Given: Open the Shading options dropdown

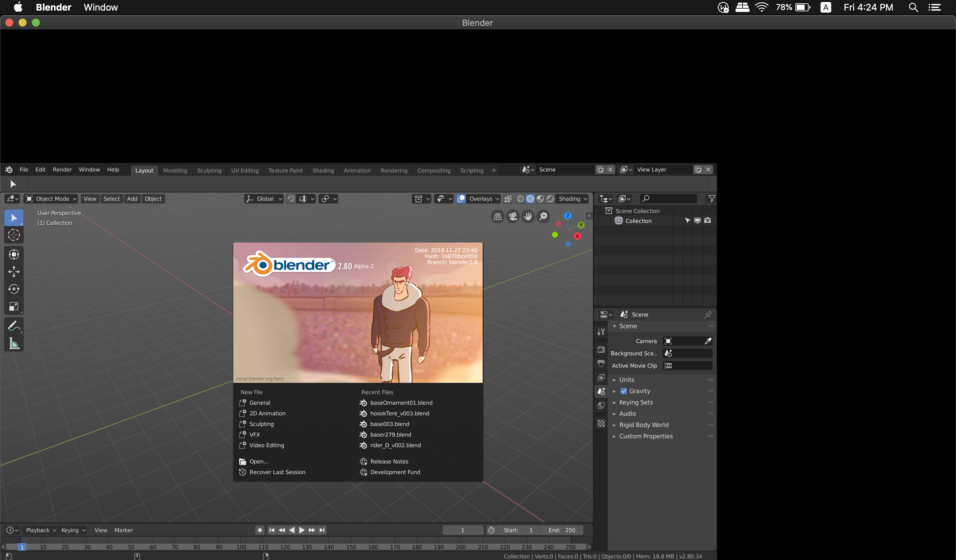Looking at the screenshot, I should pos(573,199).
